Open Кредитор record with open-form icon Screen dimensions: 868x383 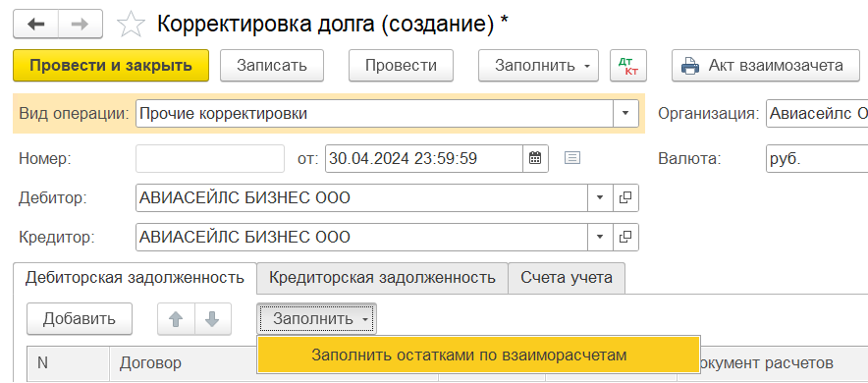pos(625,237)
